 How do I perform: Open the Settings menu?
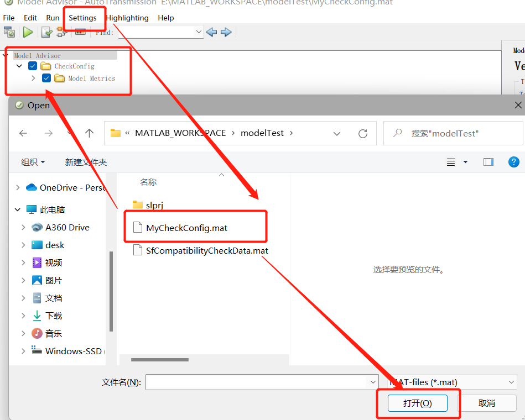point(82,18)
